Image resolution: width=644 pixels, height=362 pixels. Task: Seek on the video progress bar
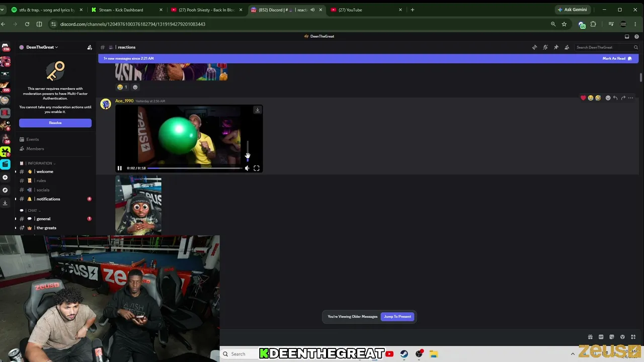pyautogui.click(x=194, y=168)
